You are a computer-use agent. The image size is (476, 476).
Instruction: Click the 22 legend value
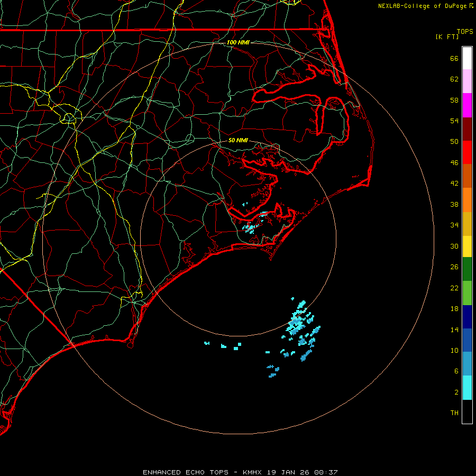click(x=454, y=288)
